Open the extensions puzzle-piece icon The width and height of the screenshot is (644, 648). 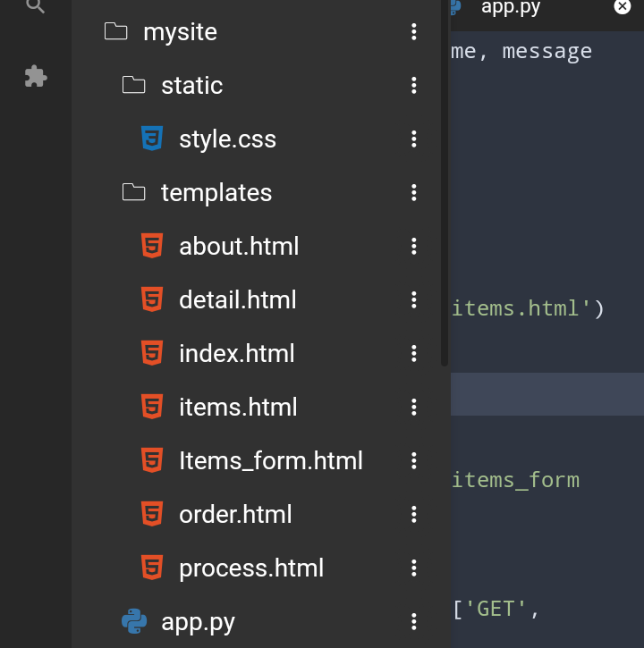point(36,77)
